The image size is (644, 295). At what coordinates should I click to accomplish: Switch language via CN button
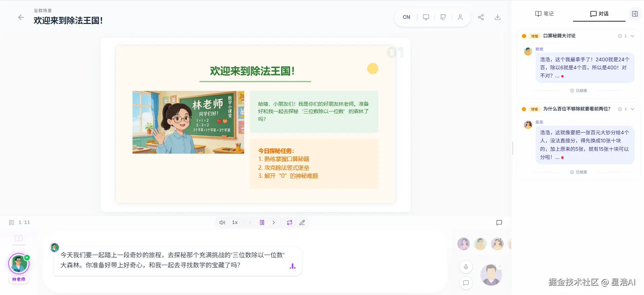[x=406, y=17]
